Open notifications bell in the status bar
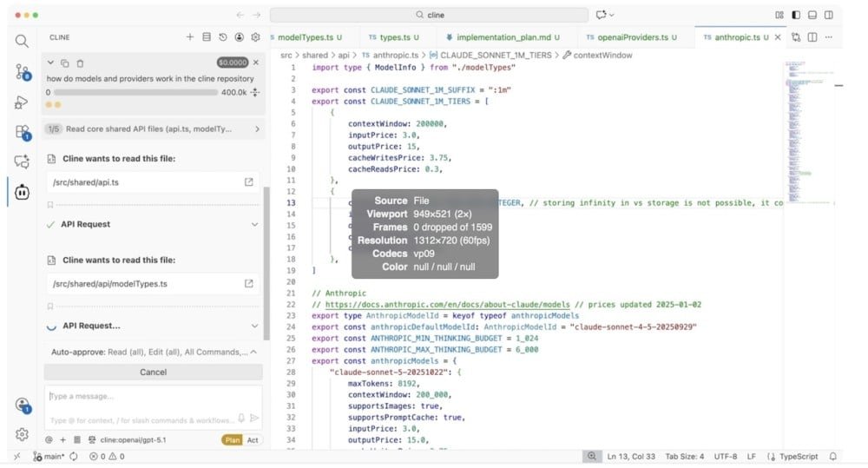 (832, 457)
